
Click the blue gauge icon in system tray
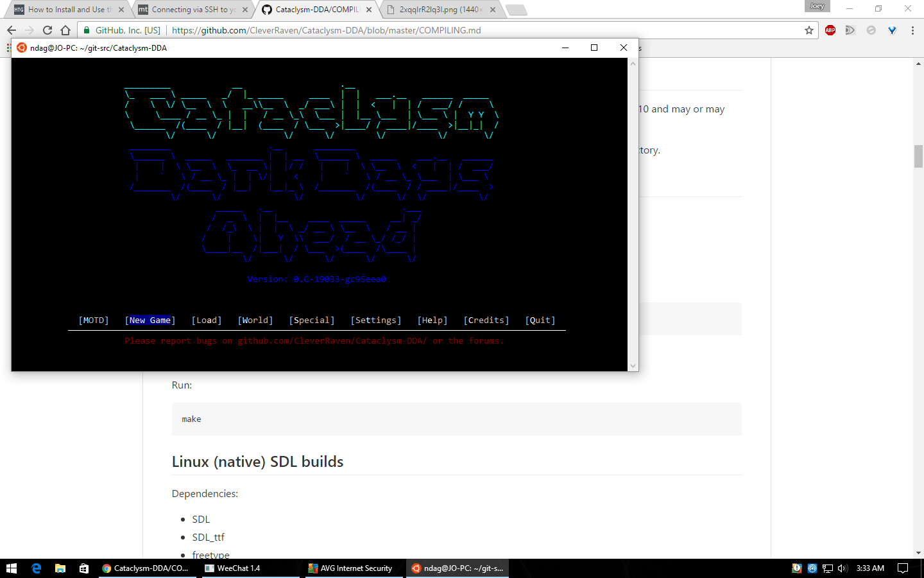click(812, 568)
